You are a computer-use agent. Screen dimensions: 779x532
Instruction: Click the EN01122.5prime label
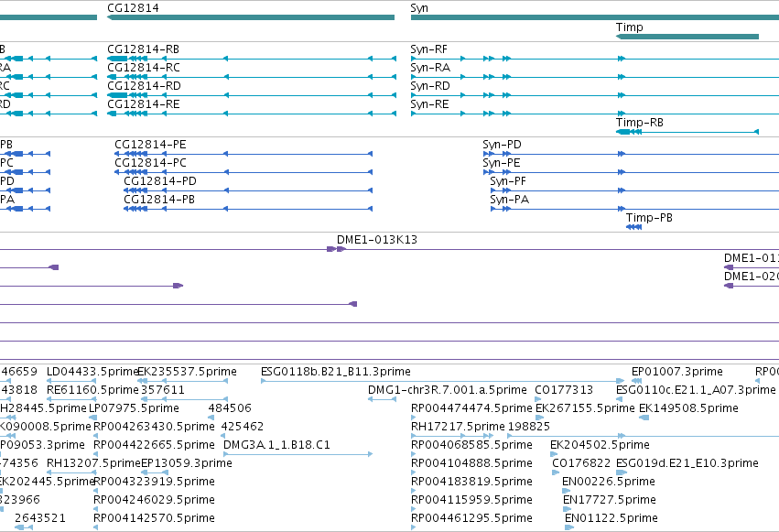tap(611, 518)
